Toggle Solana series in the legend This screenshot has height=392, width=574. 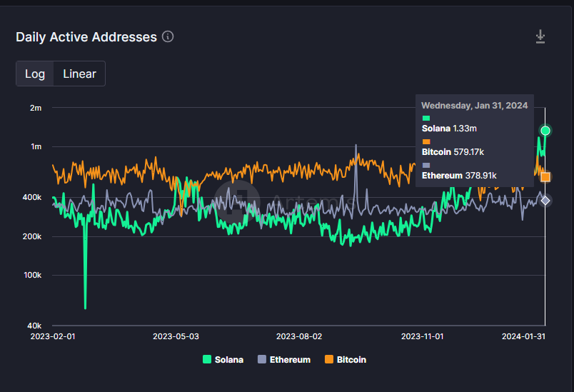click(223, 360)
